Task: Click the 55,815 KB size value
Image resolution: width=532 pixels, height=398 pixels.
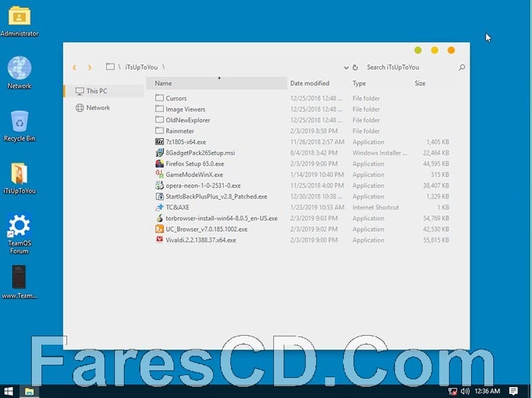Action: [436, 240]
